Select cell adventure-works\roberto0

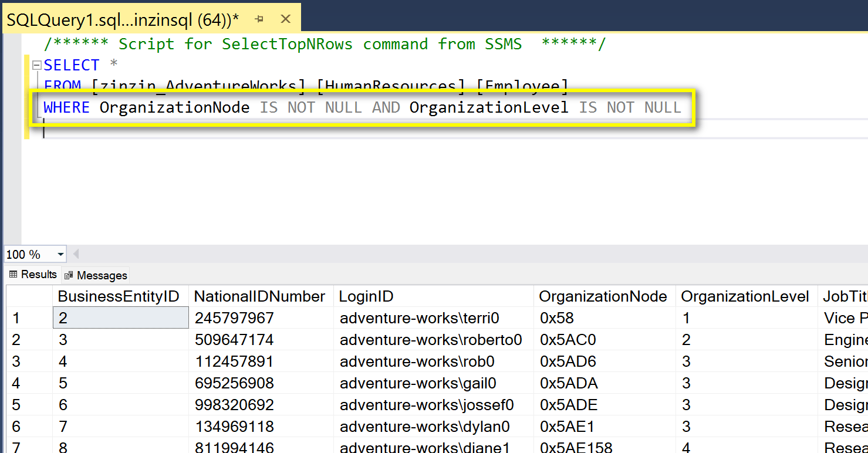[x=434, y=340]
